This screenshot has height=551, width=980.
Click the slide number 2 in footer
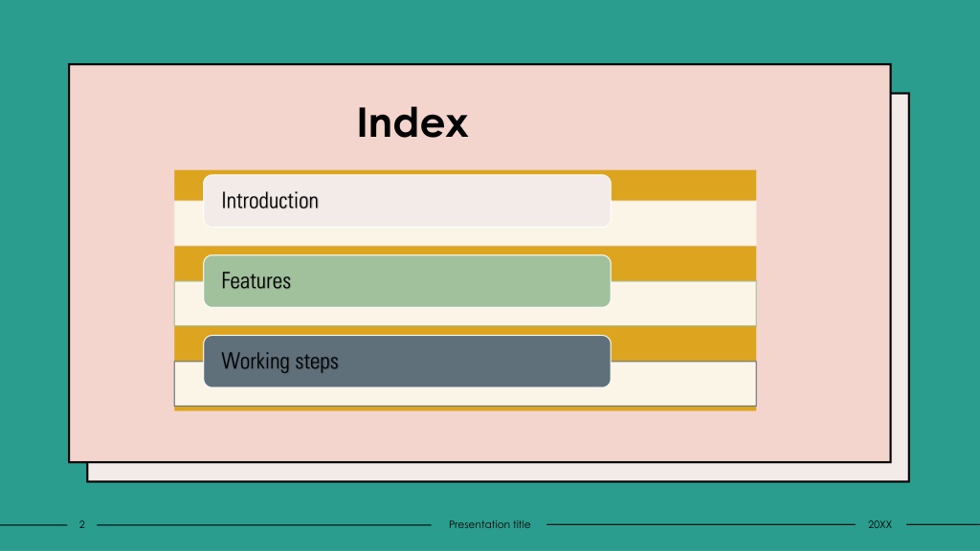(82, 525)
